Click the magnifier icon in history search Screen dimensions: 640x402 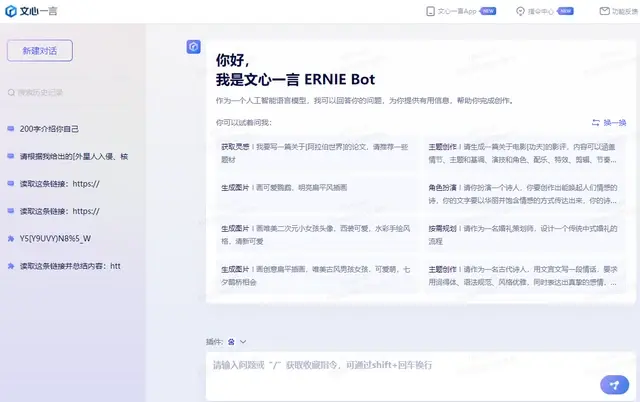click(11, 93)
